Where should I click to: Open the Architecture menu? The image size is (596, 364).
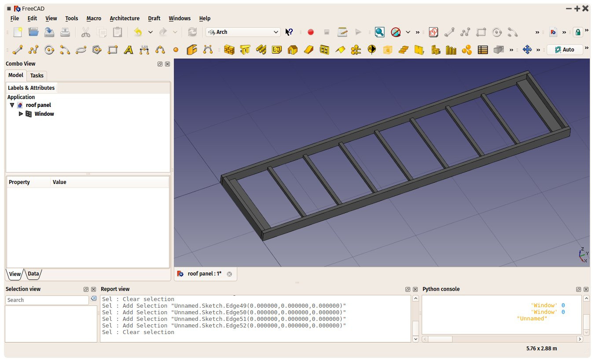pos(125,18)
